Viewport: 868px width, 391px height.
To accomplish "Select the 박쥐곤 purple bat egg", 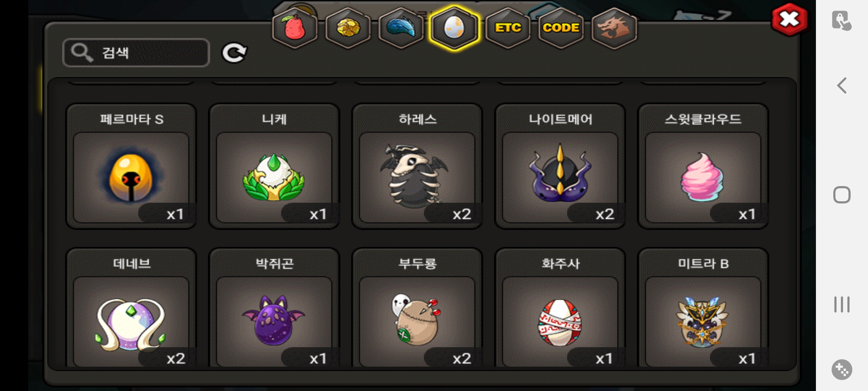I will (x=274, y=308).
